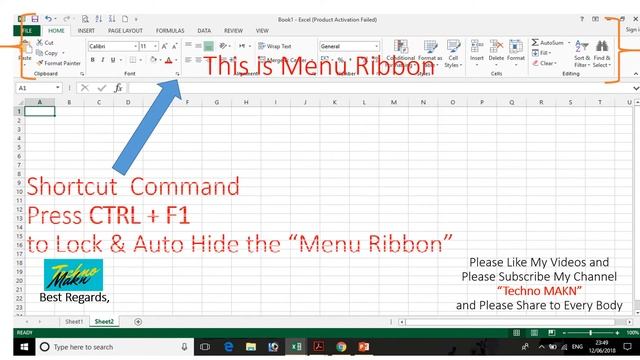Insert cells using the Insert button
640x360 pixels.
[477, 53]
